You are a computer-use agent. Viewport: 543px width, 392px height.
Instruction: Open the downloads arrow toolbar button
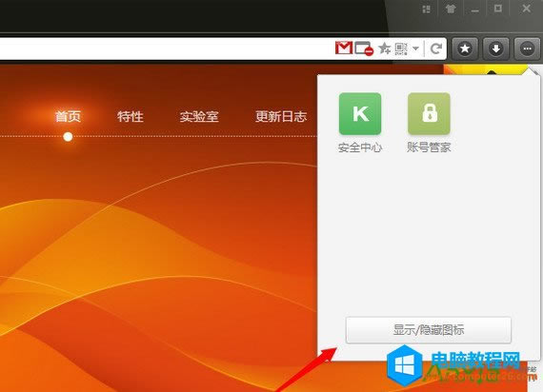coord(496,49)
